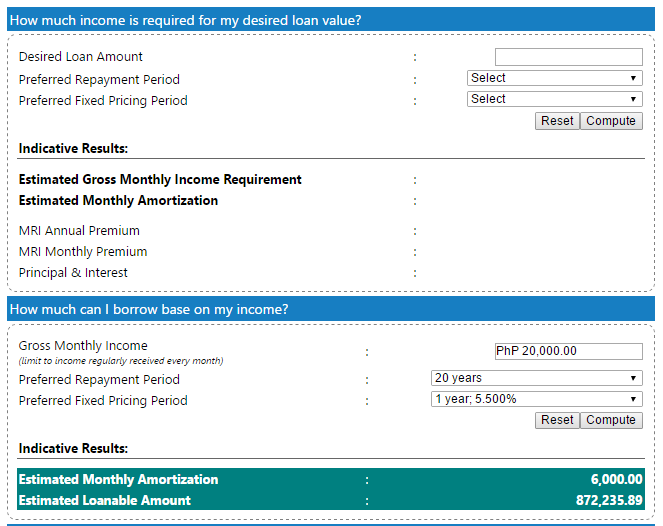The image size is (663, 526).
Task: Click the first section's 'Indicative Results:' heading
Action: (73, 149)
